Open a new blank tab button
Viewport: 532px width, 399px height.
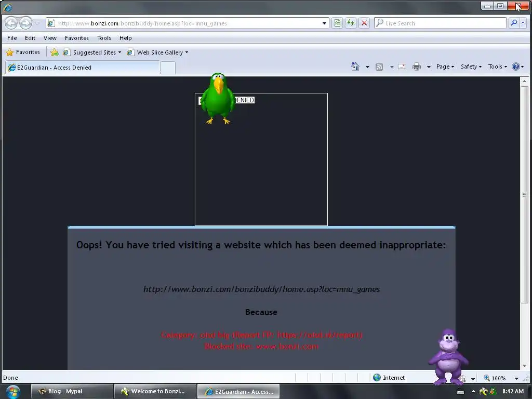168,68
